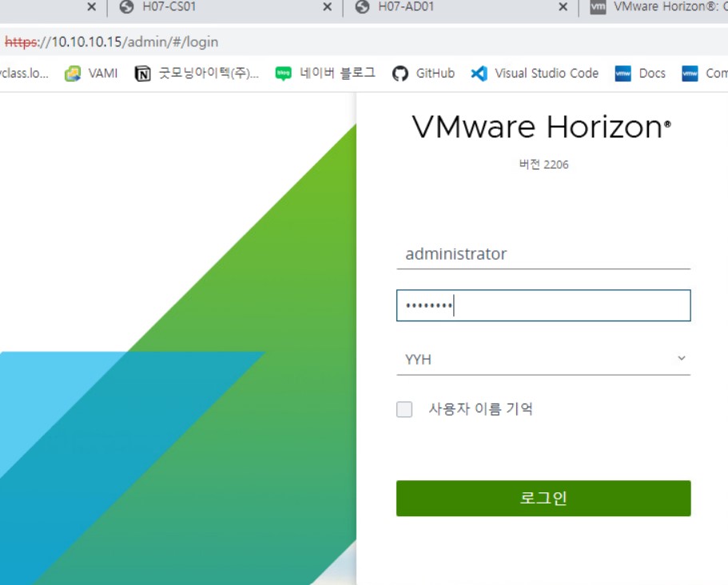The height and width of the screenshot is (585, 728).
Task: Click the green 로그인 button
Action: click(x=543, y=498)
